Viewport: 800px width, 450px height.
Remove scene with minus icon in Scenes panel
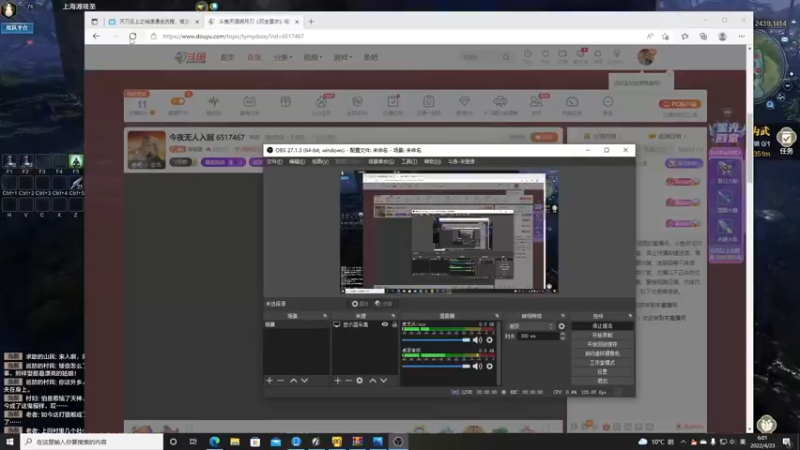[x=281, y=381]
